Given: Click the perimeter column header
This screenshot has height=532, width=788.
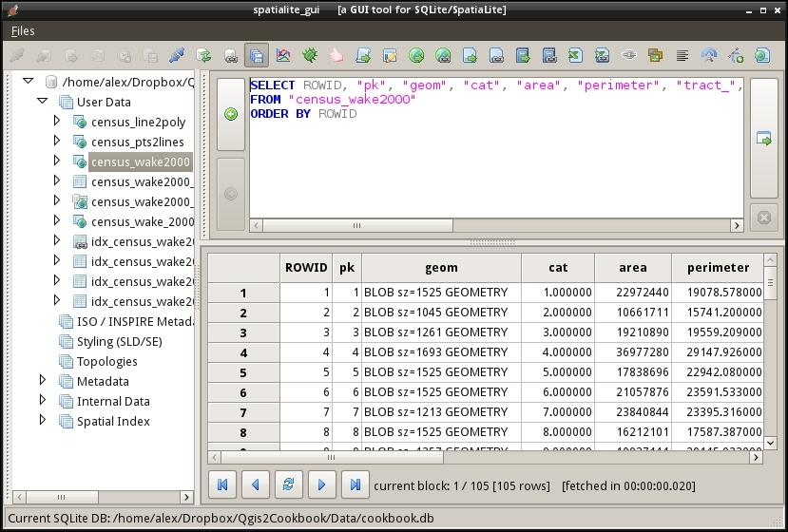Looking at the screenshot, I should tap(718, 268).
